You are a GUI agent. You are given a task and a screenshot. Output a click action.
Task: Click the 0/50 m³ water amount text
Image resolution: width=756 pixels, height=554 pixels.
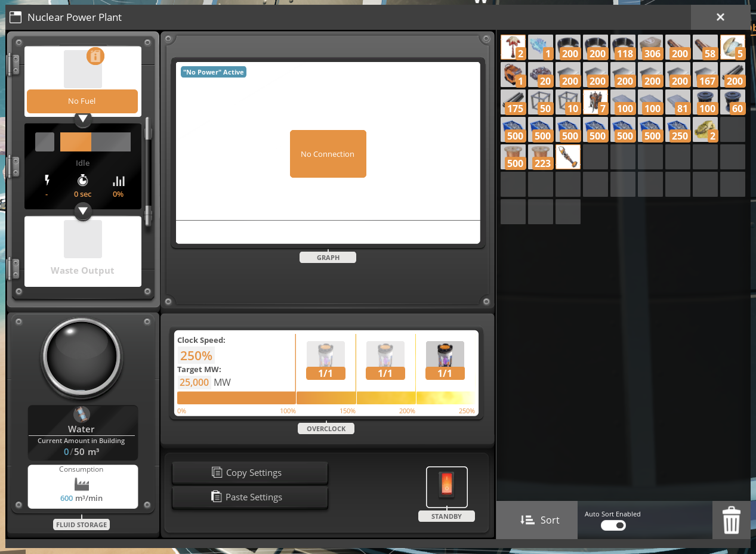click(x=82, y=452)
